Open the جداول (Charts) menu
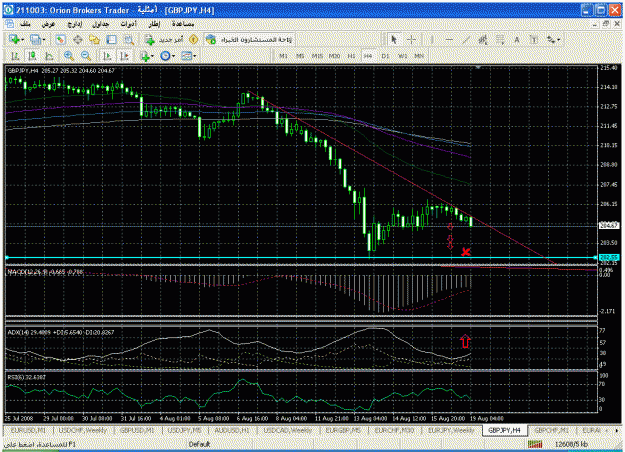The image size is (625, 452). point(100,24)
